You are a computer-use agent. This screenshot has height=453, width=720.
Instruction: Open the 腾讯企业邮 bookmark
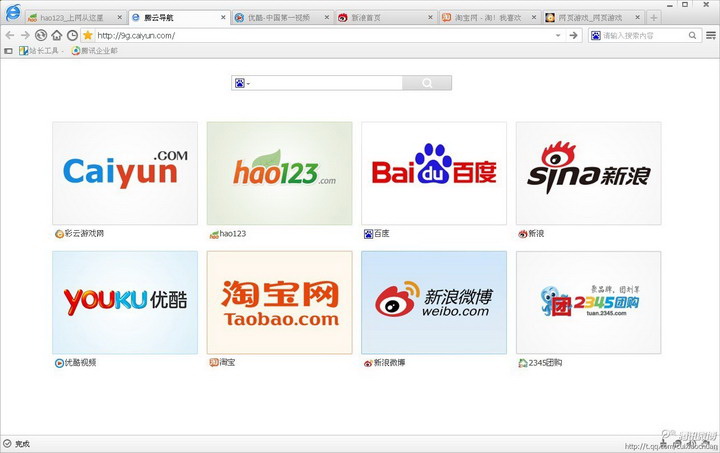tap(94, 51)
